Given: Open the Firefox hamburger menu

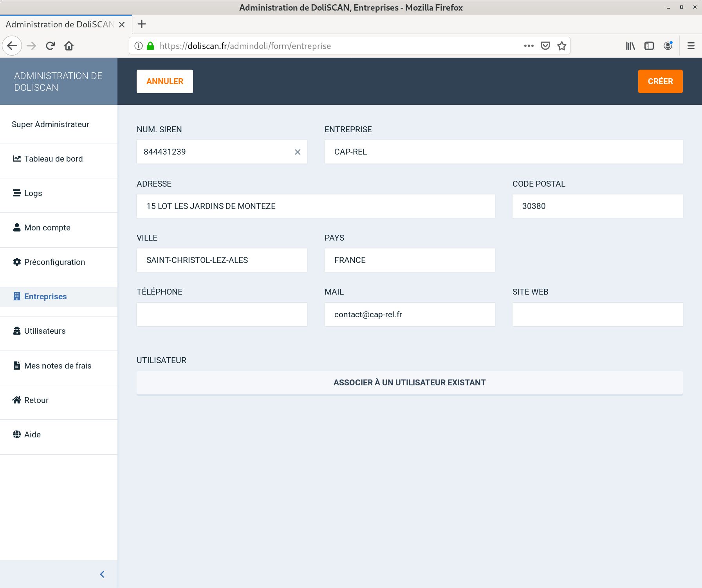Looking at the screenshot, I should click(x=691, y=46).
